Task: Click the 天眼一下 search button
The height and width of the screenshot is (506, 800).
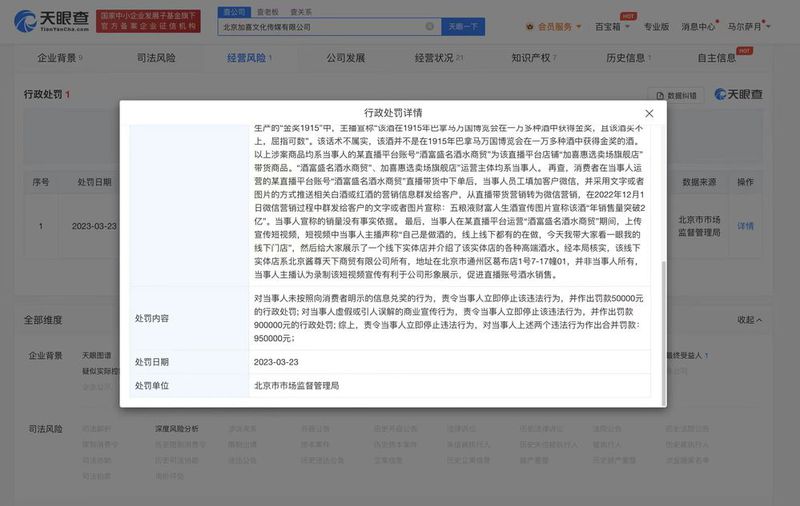Action: point(462,26)
